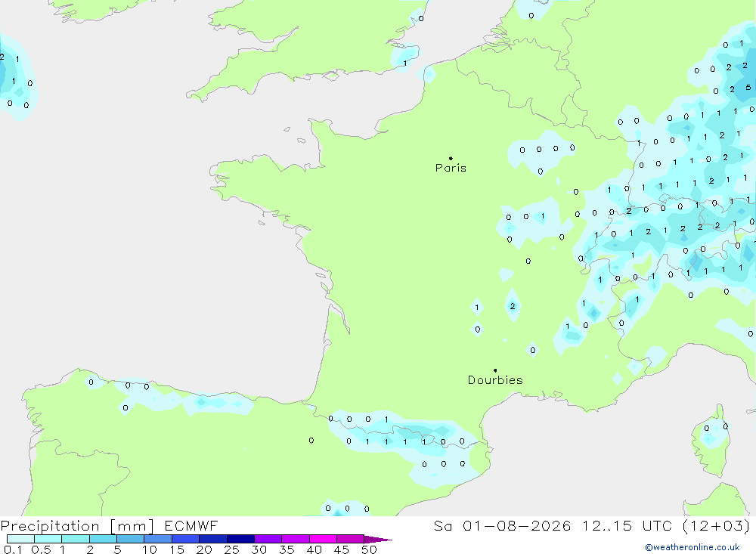Click the legend value '0.1'
This screenshot has height=554, width=756.
13,549
